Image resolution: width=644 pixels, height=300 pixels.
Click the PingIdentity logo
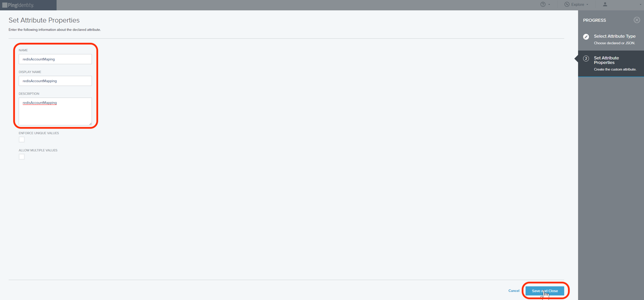point(18,5)
